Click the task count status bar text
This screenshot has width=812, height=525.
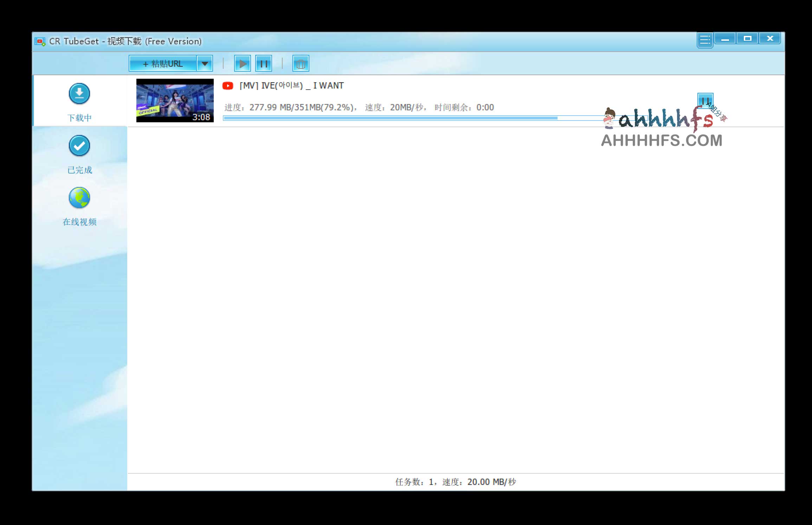tap(456, 482)
